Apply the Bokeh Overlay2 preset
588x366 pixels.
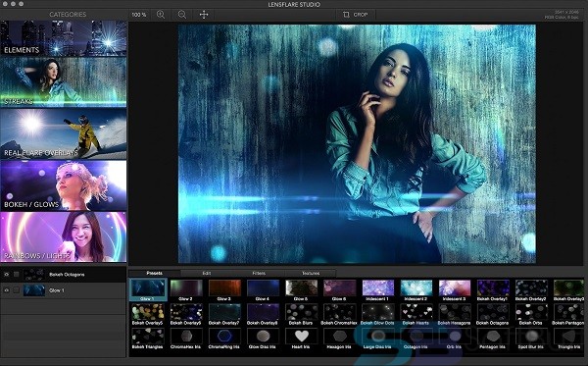[531, 290]
